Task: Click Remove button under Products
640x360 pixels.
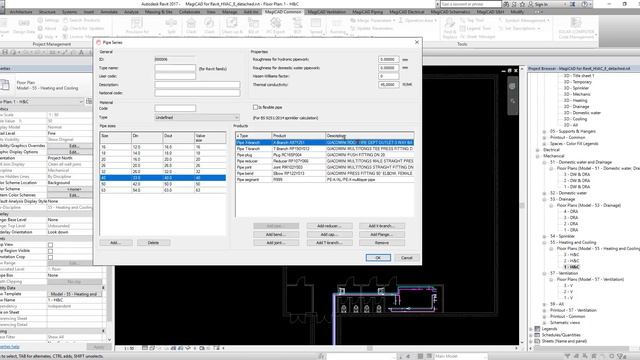Action: 382,242
